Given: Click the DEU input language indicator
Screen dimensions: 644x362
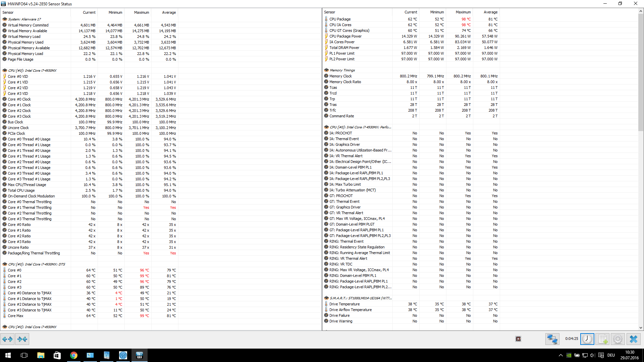Looking at the screenshot, I should tap(611, 355).
